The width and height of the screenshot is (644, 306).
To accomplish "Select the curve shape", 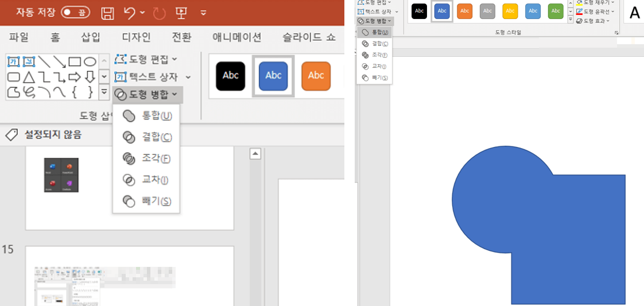I will click(x=60, y=92).
